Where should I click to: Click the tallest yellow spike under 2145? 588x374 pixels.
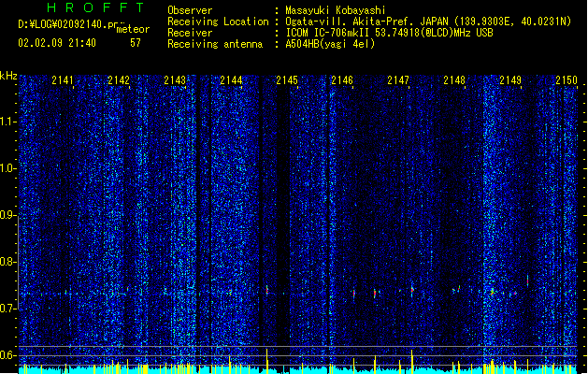pos(267,359)
